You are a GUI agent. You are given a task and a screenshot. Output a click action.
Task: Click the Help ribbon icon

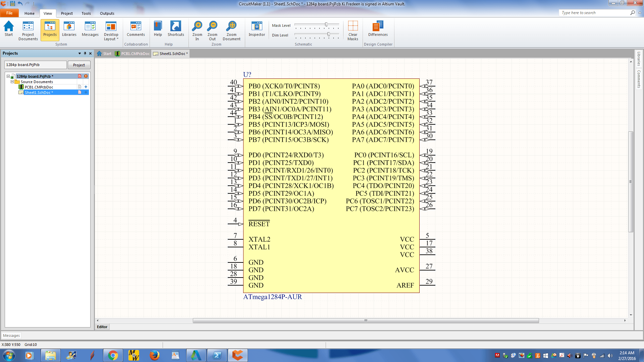click(158, 29)
